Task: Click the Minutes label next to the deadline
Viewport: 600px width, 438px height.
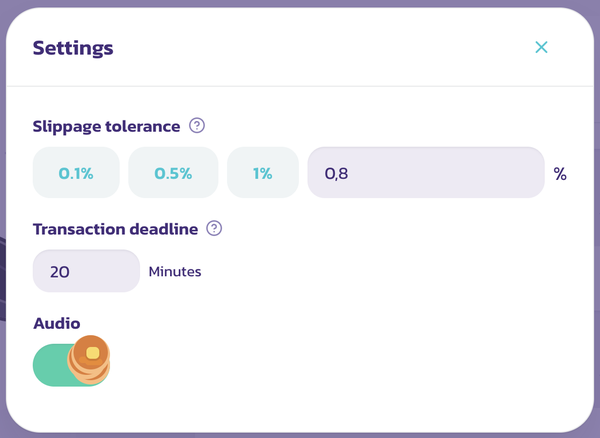Action: pyautogui.click(x=175, y=272)
